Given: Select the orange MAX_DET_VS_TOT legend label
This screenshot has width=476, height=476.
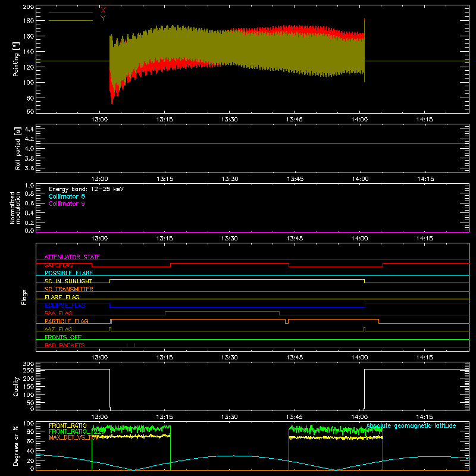Looking at the screenshot, I should (x=74, y=437).
